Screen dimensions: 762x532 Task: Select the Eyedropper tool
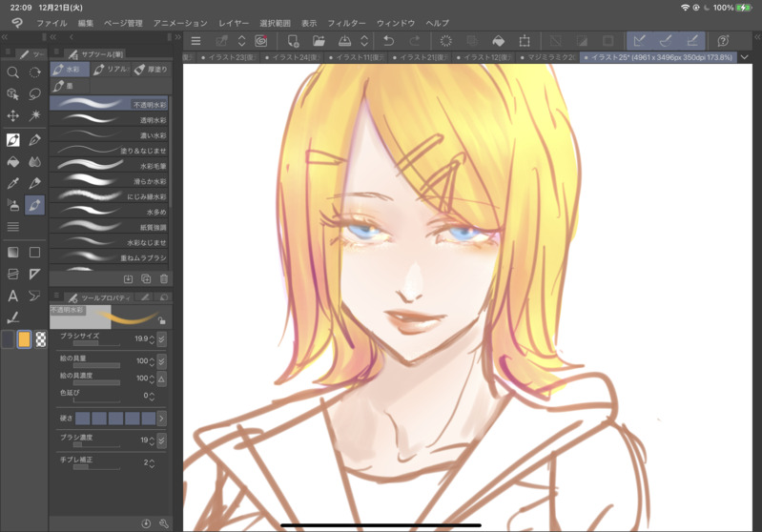13,183
